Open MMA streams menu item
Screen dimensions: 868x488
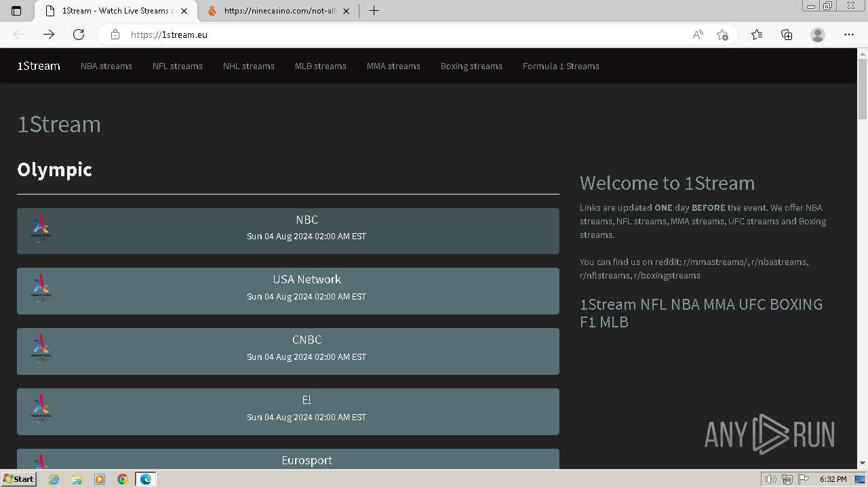[393, 66]
